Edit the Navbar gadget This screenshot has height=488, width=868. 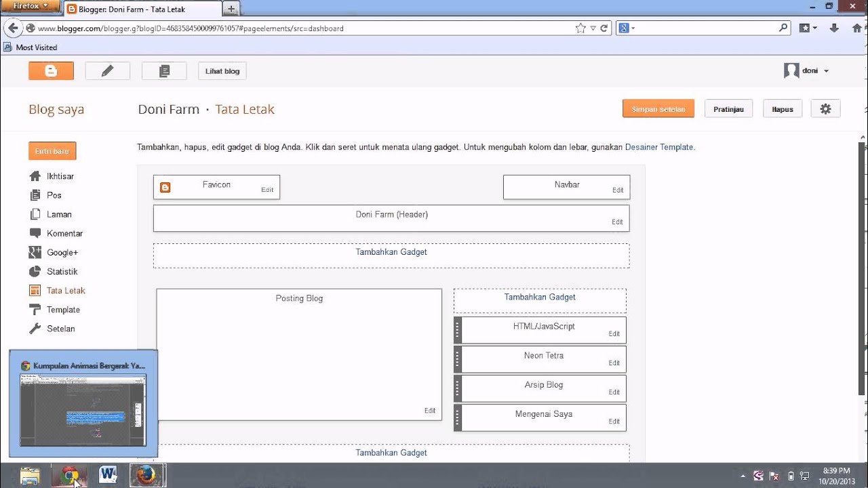[618, 190]
